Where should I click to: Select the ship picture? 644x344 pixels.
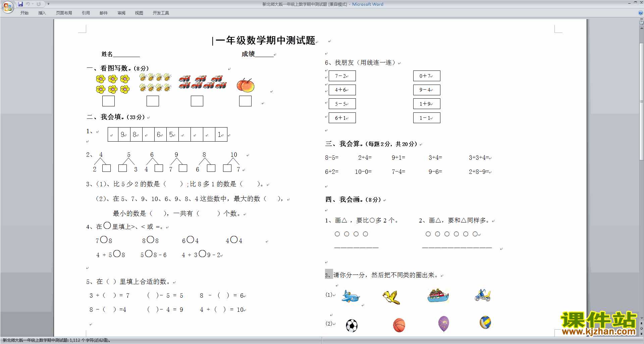point(438,295)
